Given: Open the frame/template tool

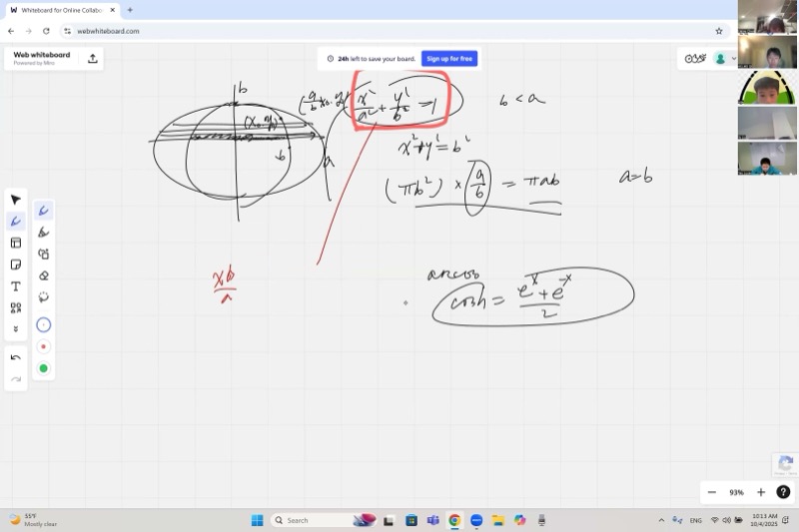Looking at the screenshot, I should 16,243.
